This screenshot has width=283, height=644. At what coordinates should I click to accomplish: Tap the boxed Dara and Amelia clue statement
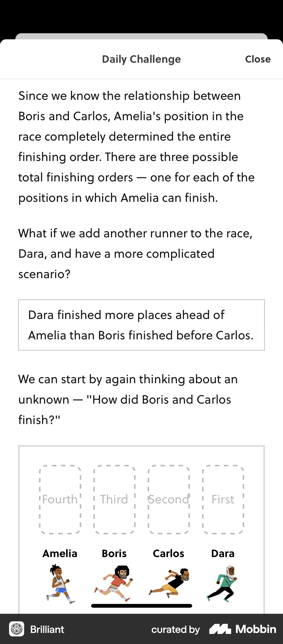141,325
